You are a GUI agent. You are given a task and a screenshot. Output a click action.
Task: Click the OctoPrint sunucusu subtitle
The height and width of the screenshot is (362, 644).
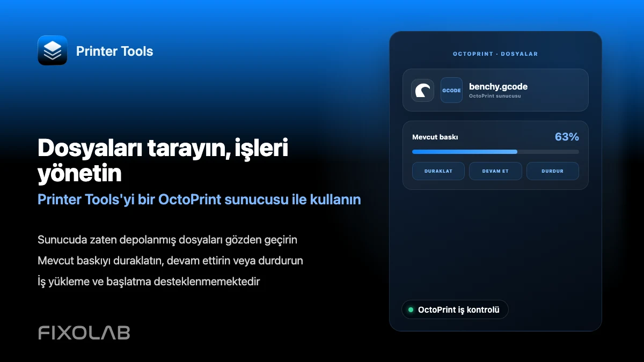tap(495, 97)
